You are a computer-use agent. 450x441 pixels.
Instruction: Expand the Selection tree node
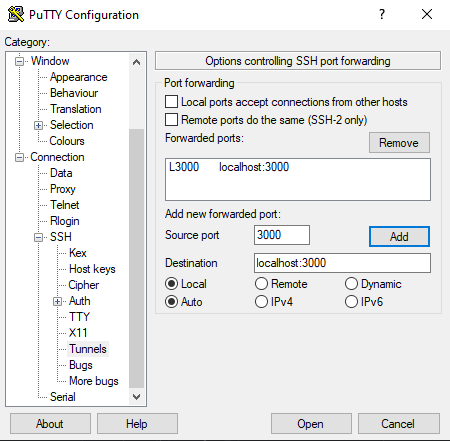39,125
